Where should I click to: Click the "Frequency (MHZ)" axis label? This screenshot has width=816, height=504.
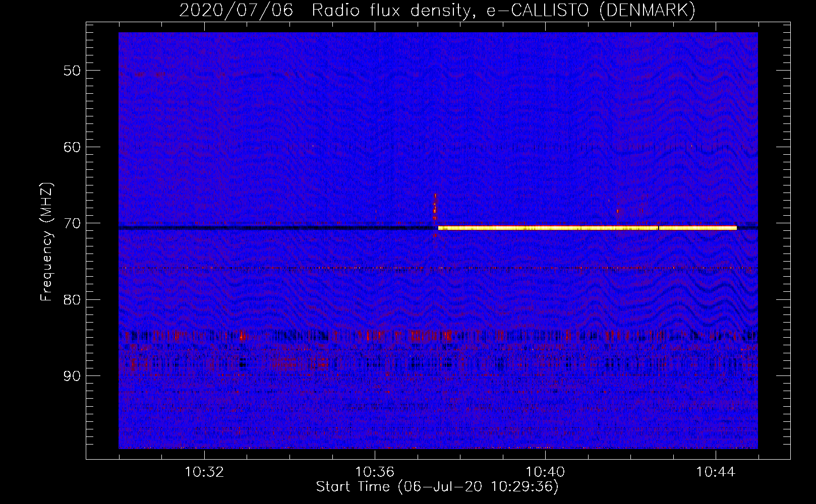(46, 242)
